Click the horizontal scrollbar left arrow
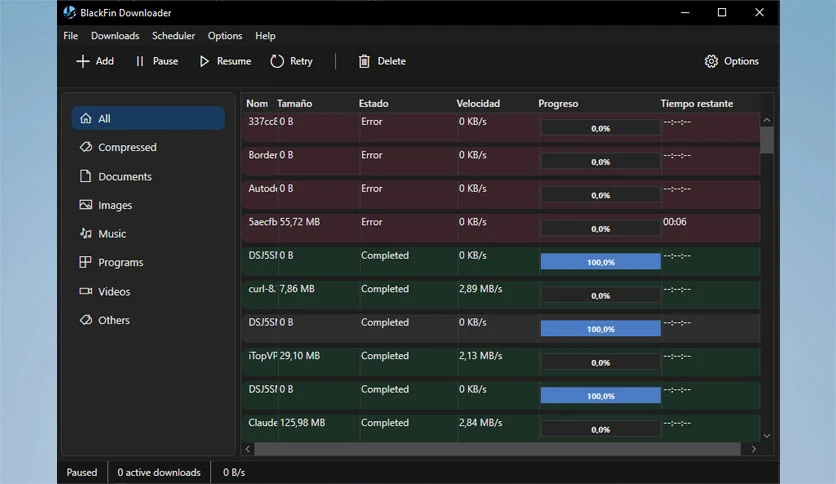 [248, 449]
